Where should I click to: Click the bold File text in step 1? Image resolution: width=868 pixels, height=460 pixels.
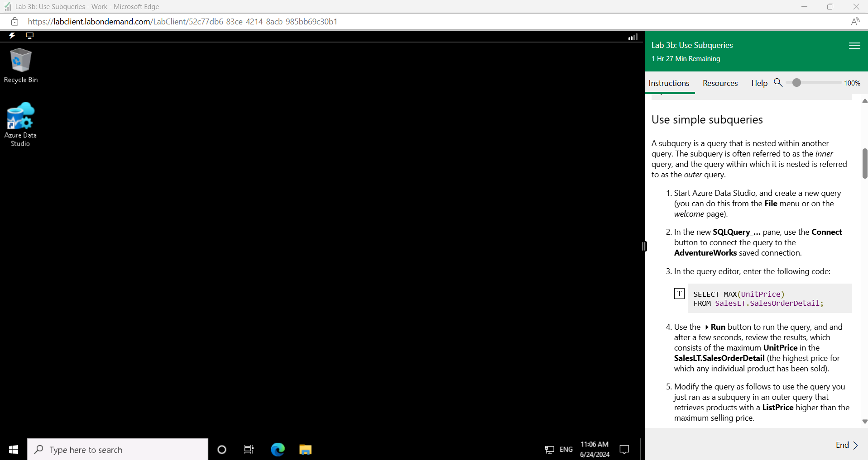[771, 204]
